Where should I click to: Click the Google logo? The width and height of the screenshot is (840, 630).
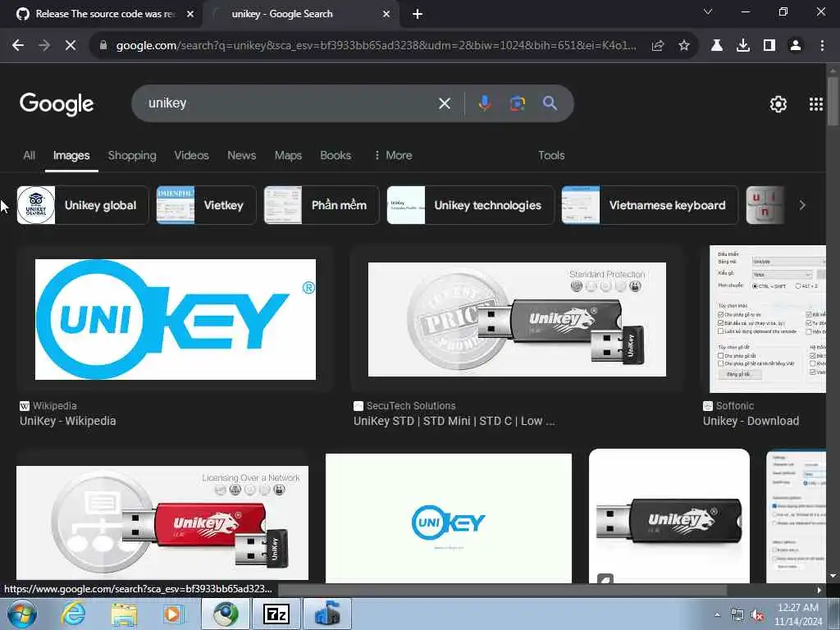[x=57, y=104]
